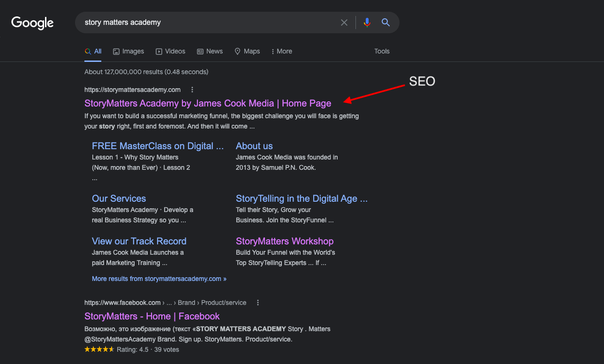Open the About us sitelink

point(254,146)
